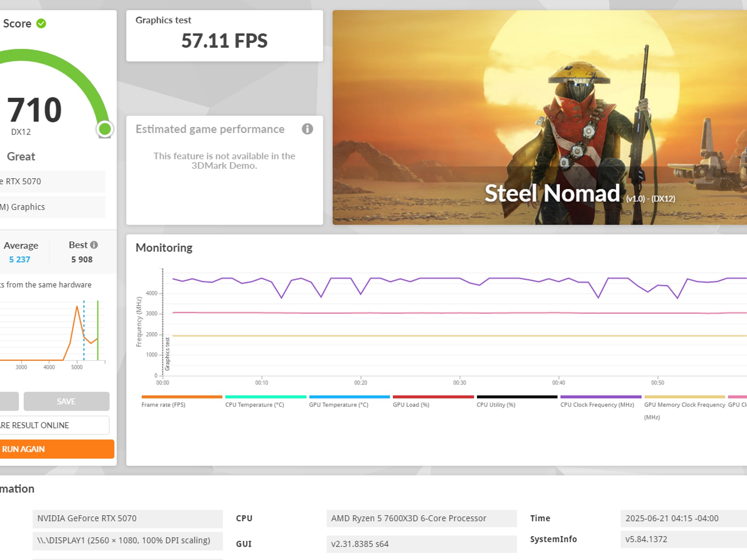Click the compare result online button

click(x=54, y=425)
